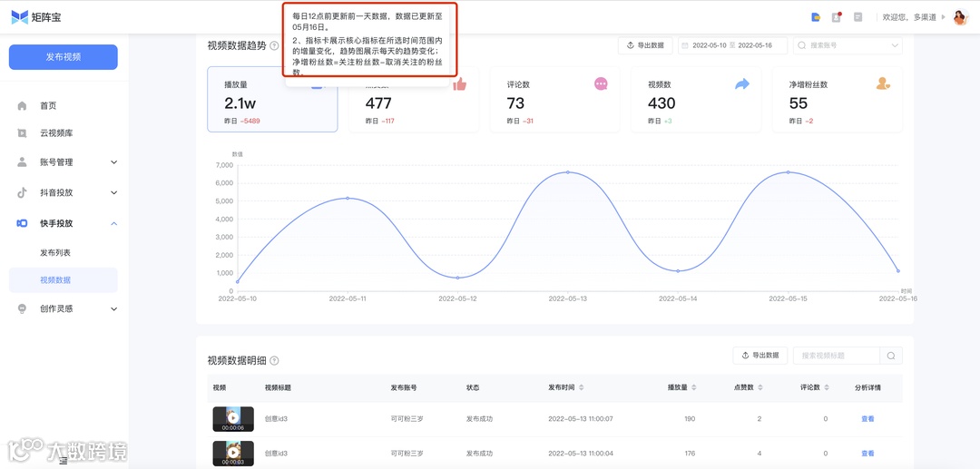Open the gray notes icon in header
This screenshot has width=980, height=469.
[x=858, y=17]
